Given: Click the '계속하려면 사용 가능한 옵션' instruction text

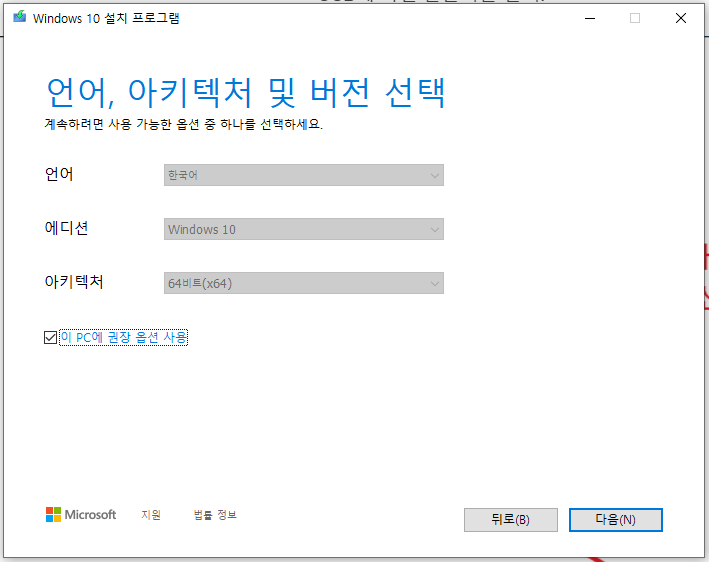Looking at the screenshot, I should pos(183,124).
